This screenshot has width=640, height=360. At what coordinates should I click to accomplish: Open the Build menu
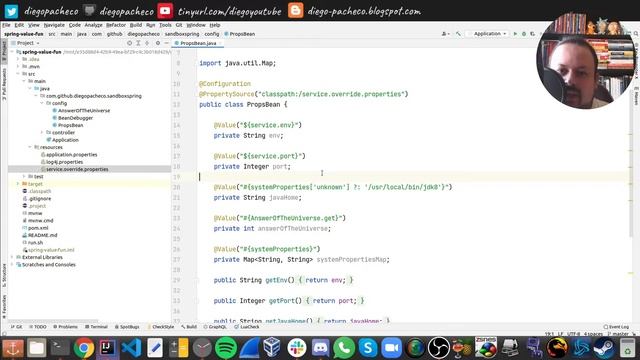coord(136,25)
